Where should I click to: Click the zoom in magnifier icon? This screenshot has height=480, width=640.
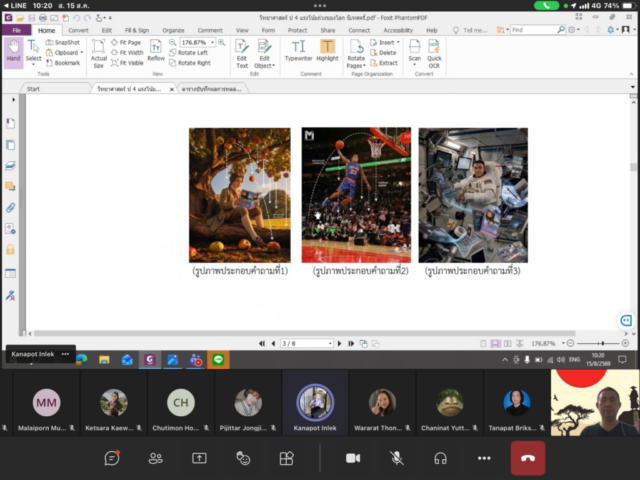click(x=222, y=42)
